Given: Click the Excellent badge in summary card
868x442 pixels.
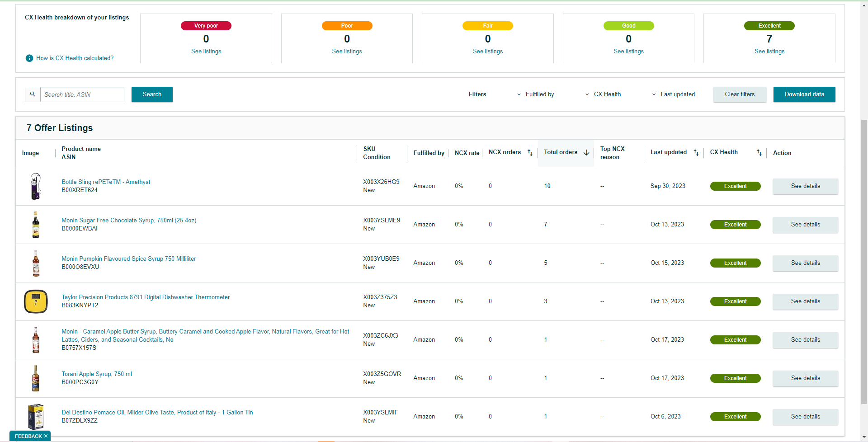Looking at the screenshot, I should click(x=769, y=26).
